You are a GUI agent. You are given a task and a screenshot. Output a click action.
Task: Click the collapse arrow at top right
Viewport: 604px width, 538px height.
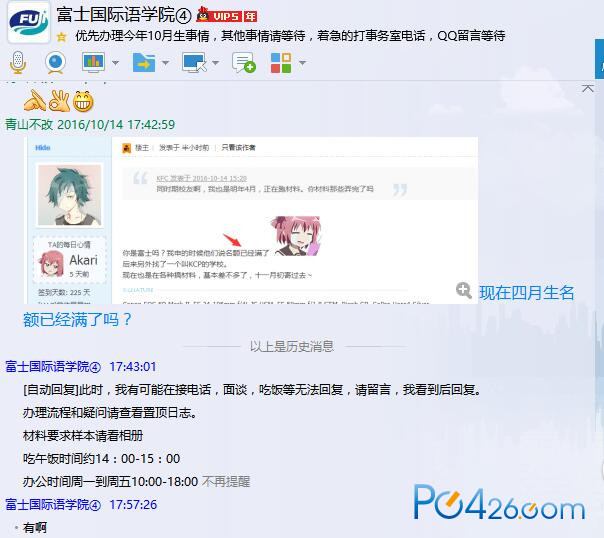pos(587,89)
